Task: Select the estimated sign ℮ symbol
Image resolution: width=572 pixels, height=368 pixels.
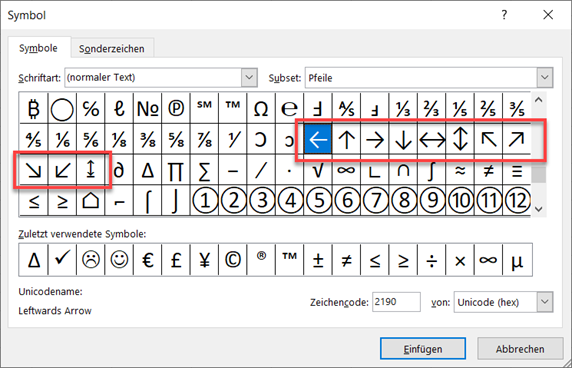Action: click(x=290, y=108)
